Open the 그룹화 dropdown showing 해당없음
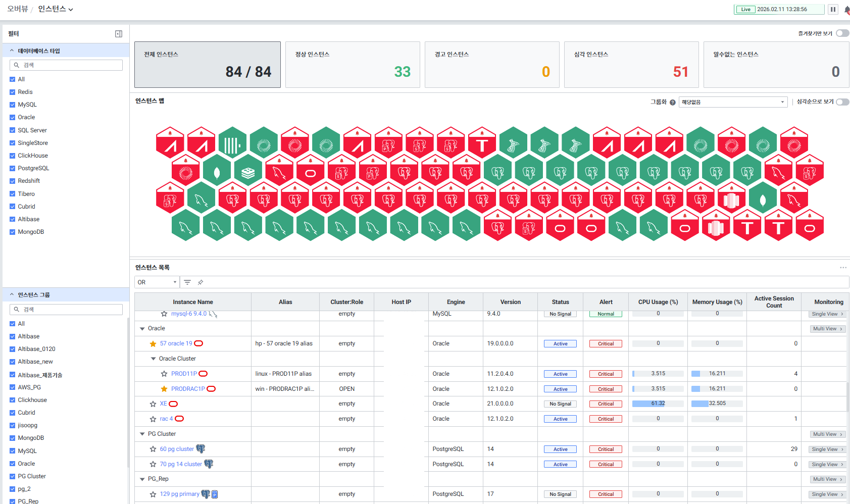This screenshot has width=850, height=504. click(732, 102)
